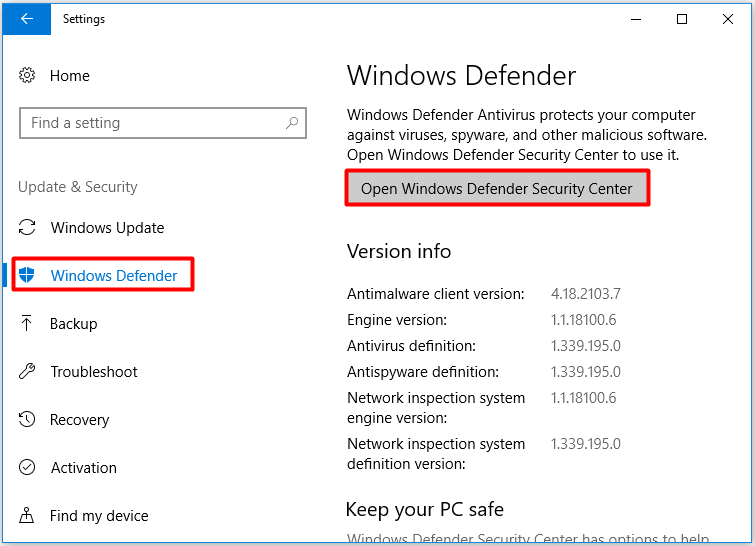Select antimalware client version value 4.18.2103.7
755x546 pixels.
586,294
